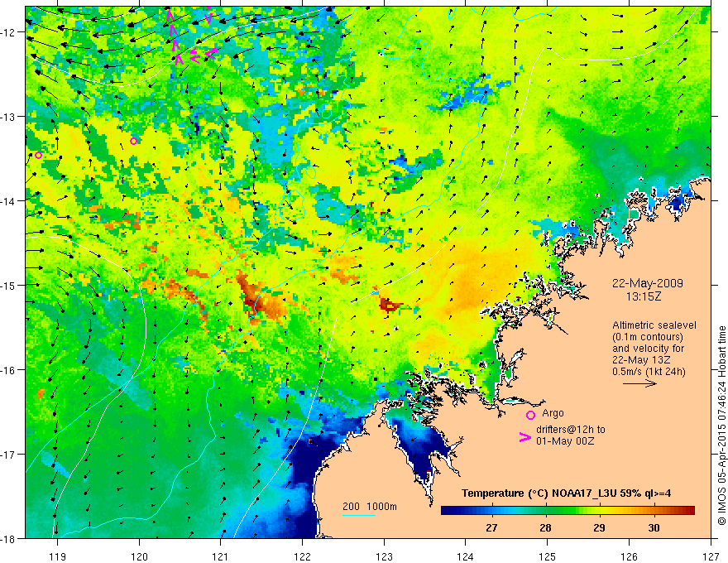728x563 pixels.
Task: Click the latitude axis label -15
Action: (x=9, y=285)
